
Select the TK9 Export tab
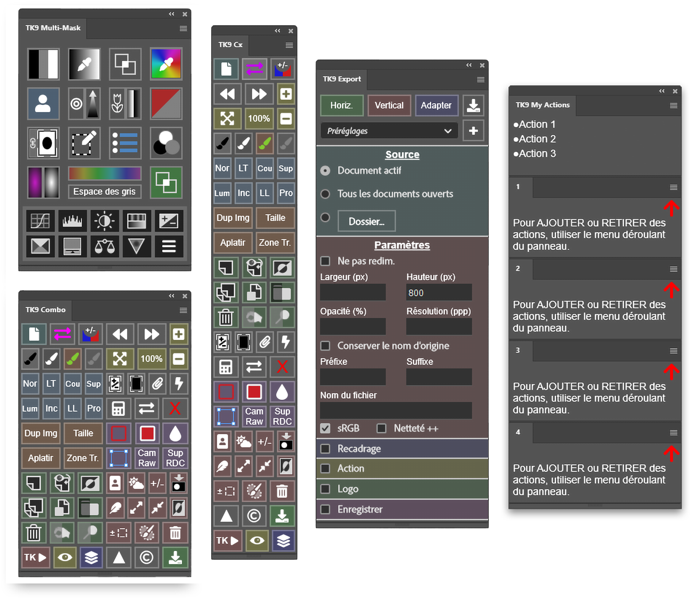[342, 79]
